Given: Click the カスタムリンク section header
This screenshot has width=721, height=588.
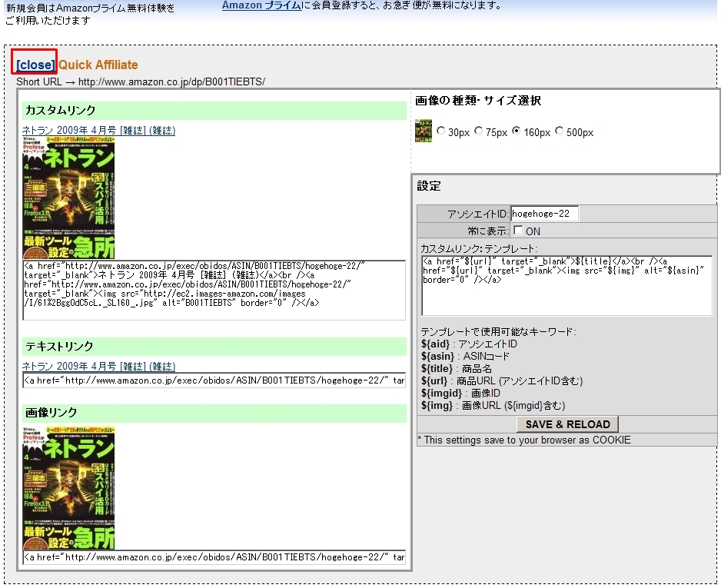Looking at the screenshot, I should (214, 111).
